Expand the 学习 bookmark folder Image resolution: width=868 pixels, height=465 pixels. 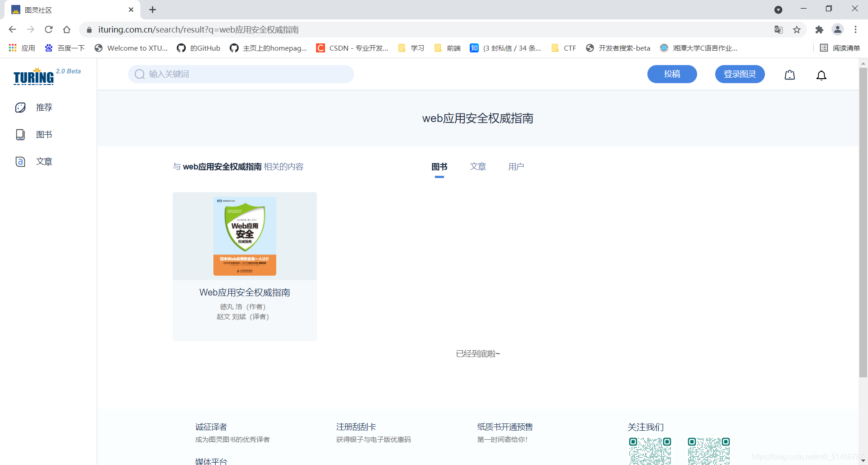411,48
